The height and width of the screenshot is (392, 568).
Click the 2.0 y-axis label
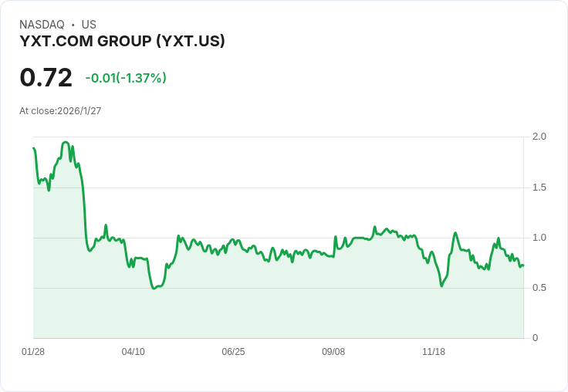[x=539, y=137]
